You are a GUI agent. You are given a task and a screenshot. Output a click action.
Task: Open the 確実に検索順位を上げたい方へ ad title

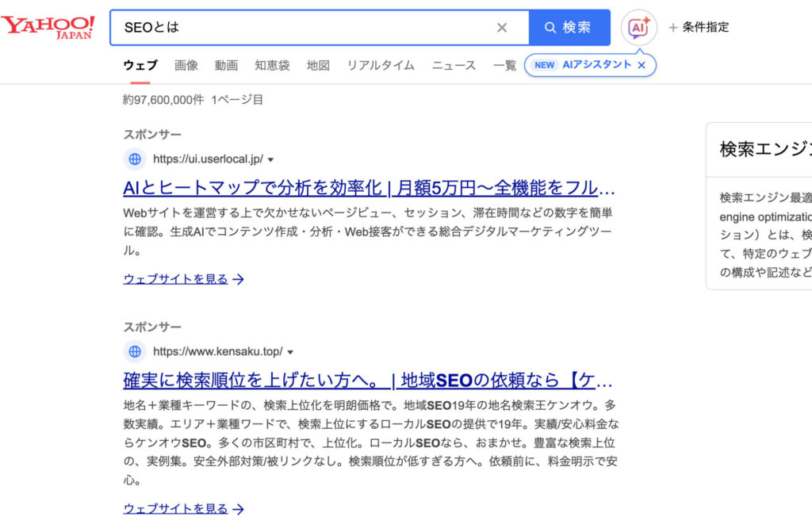368,381
